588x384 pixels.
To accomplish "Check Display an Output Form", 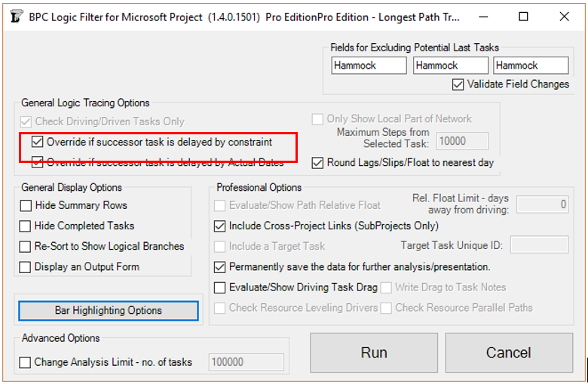I will (x=25, y=267).
